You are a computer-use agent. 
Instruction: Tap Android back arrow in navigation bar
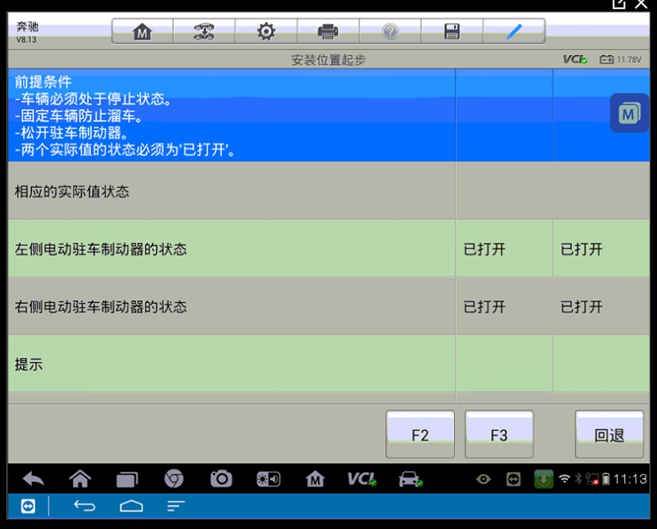[34, 479]
